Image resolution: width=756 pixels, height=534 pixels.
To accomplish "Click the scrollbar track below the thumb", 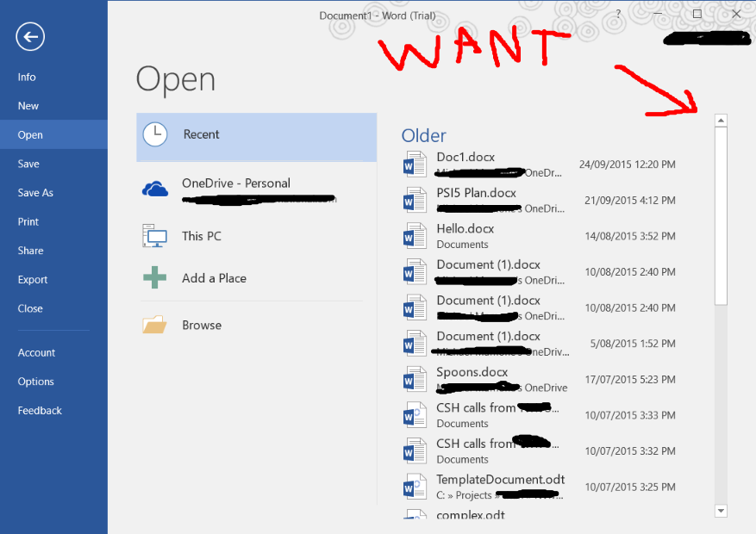I will click(x=721, y=405).
